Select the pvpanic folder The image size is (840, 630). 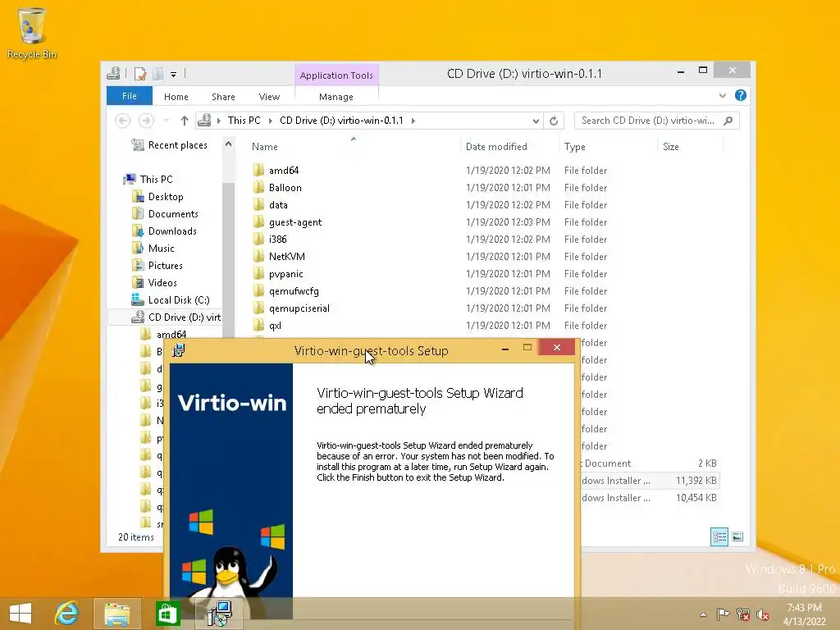click(x=285, y=274)
